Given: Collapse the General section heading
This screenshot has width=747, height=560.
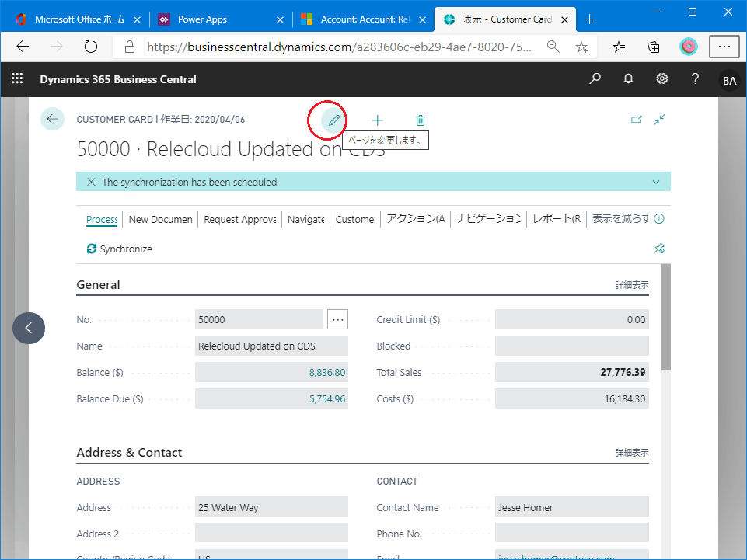Looking at the screenshot, I should tap(98, 285).
